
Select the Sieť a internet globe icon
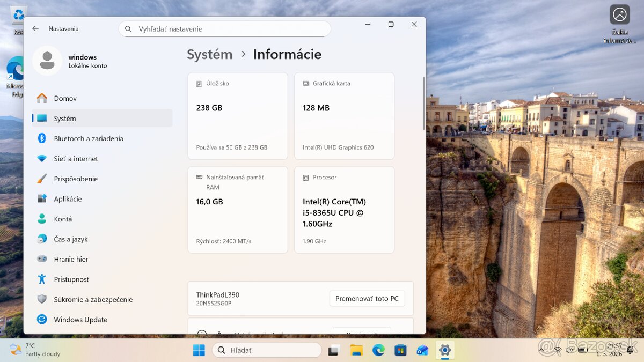pyautogui.click(x=42, y=159)
